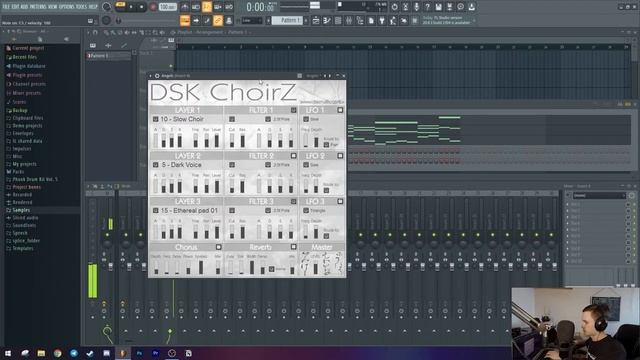
Task: Open the TOOLS menu
Action: (x=82, y=7)
